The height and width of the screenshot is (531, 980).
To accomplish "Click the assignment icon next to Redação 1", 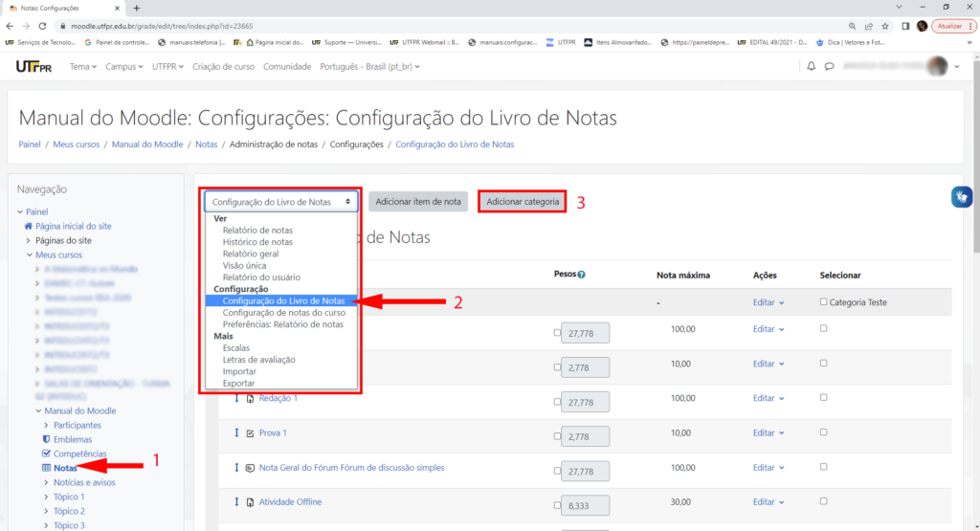I will [x=250, y=399].
